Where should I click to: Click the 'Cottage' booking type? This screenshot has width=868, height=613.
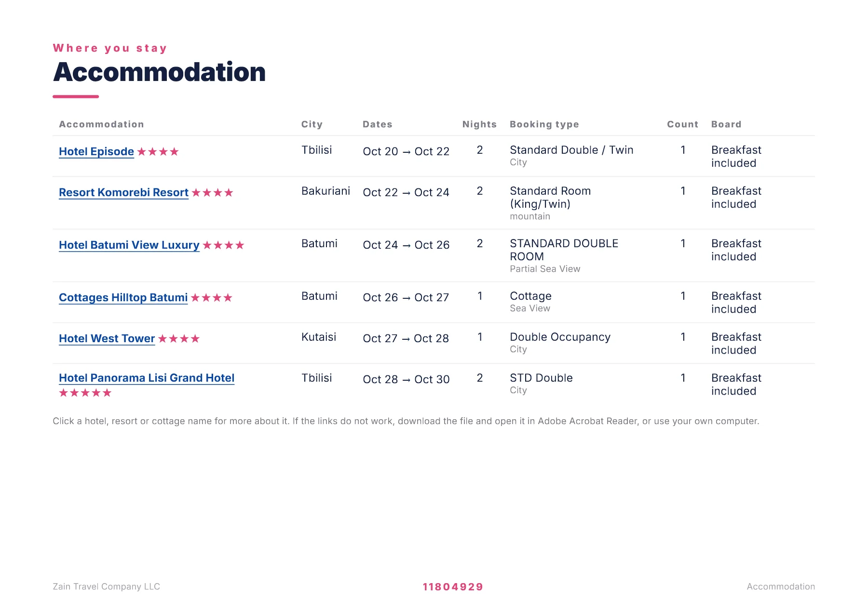point(530,296)
